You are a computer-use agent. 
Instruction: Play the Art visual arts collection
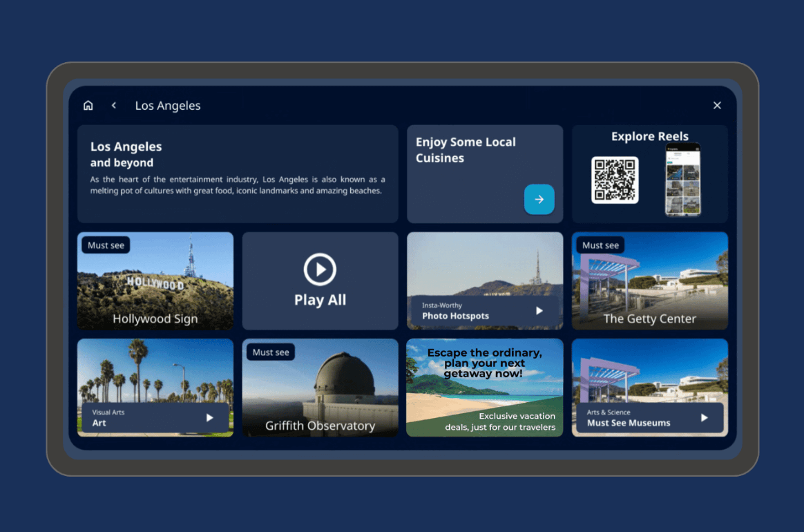tap(210, 418)
